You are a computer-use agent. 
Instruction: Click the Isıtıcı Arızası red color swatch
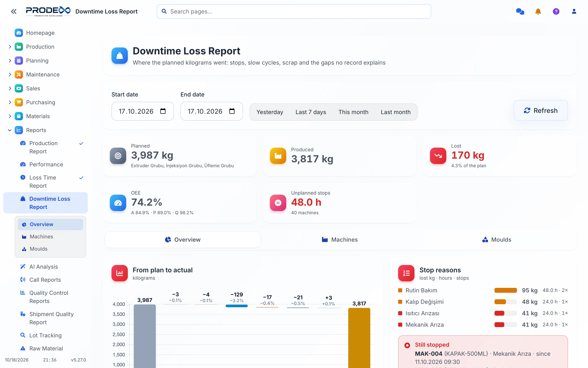click(400, 313)
